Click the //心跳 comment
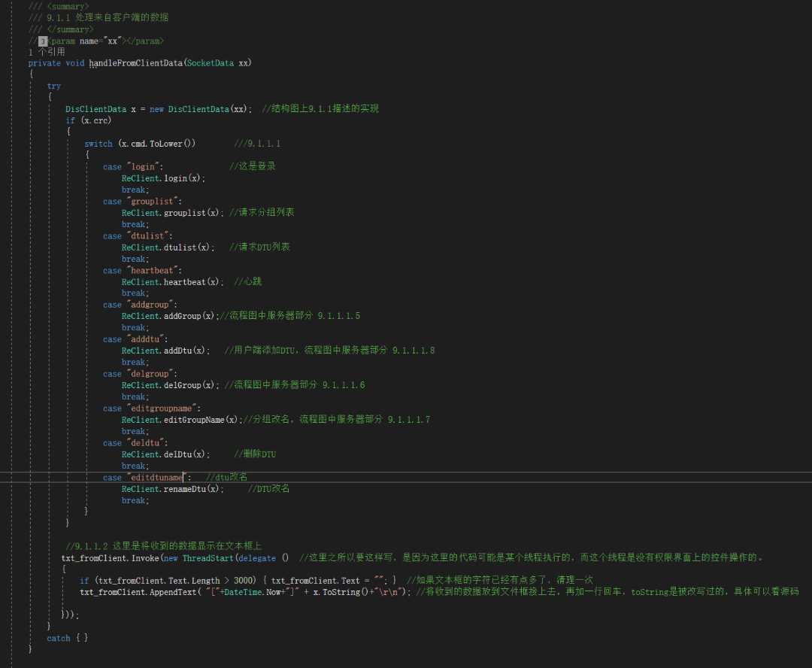 pyautogui.click(x=248, y=282)
